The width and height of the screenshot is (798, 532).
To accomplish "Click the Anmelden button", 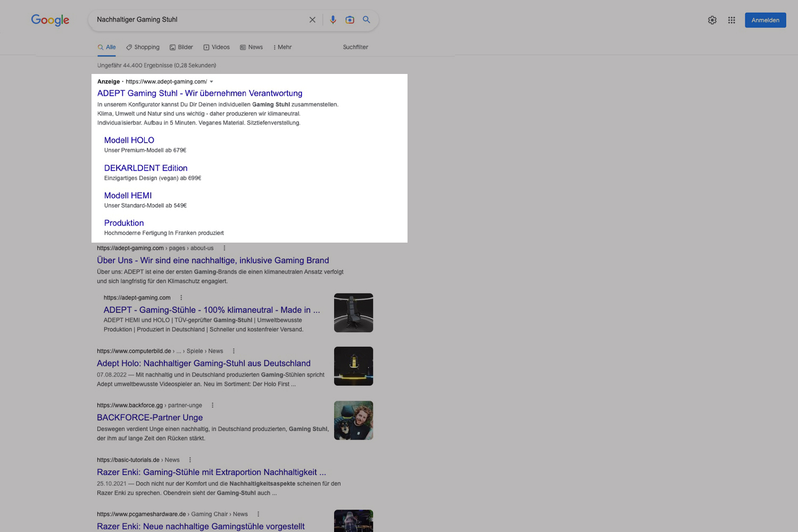I will pyautogui.click(x=766, y=20).
